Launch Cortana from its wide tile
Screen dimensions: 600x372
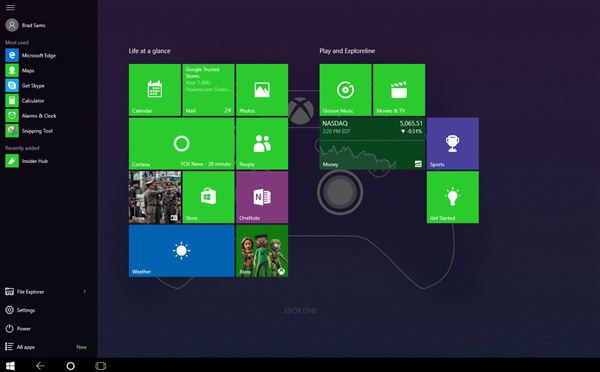[x=182, y=144]
